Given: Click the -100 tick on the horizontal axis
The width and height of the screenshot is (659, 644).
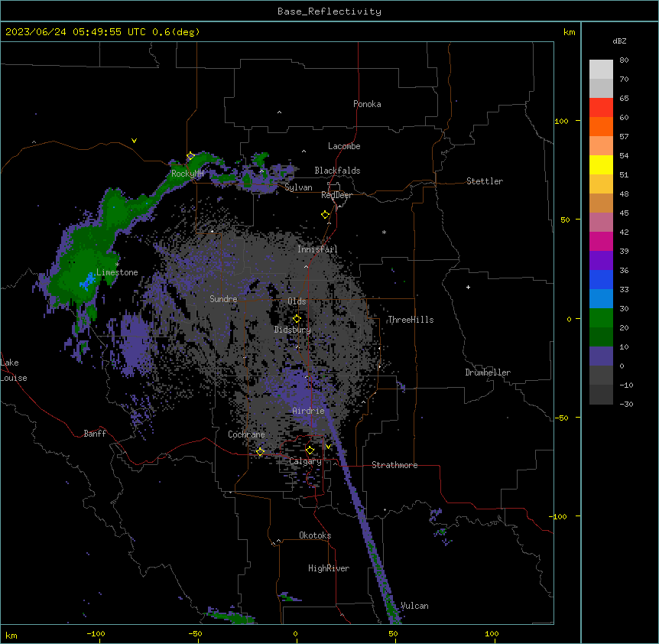Looking at the screenshot, I should pyautogui.click(x=96, y=633).
